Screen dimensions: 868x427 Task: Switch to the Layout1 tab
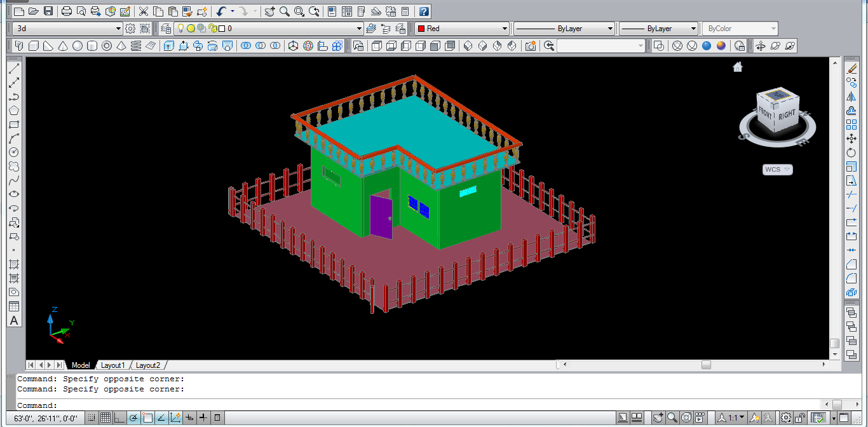click(113, 365)
